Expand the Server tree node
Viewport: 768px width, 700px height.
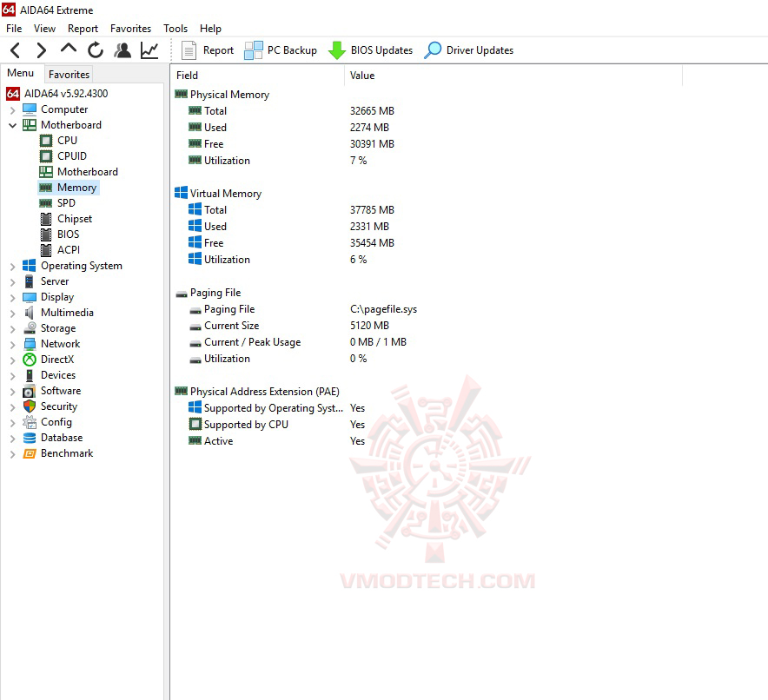click(x=13, y=282)
